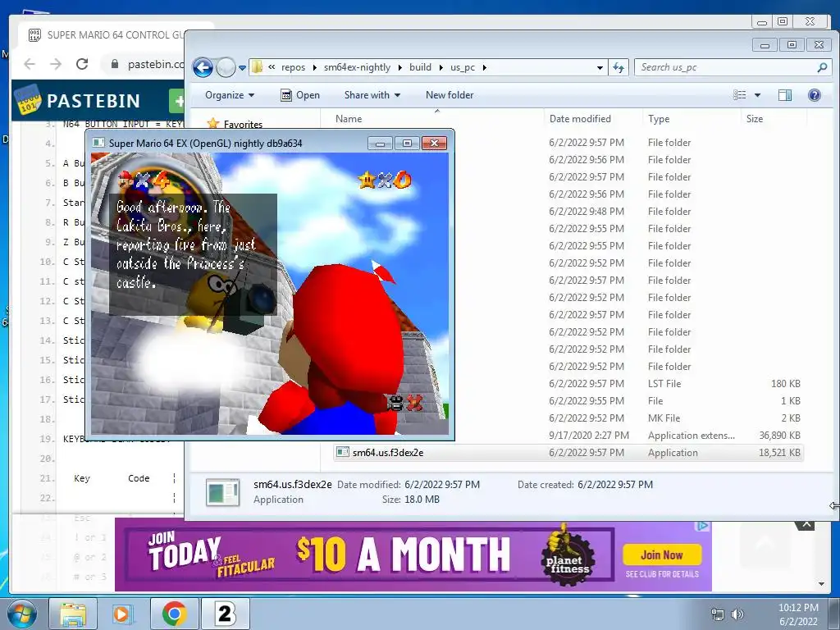Click refresh button beside address bar
This screenshot has height=630, width=840.
(619, 67)
